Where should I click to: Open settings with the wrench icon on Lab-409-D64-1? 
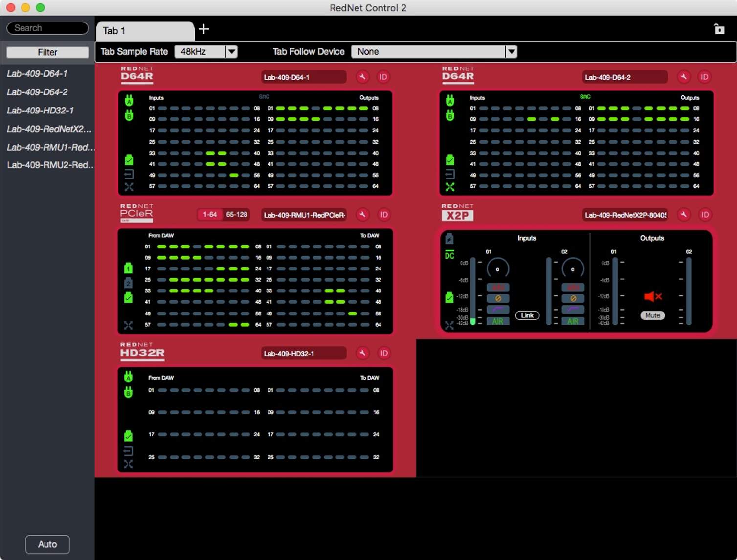coord(362,77)
